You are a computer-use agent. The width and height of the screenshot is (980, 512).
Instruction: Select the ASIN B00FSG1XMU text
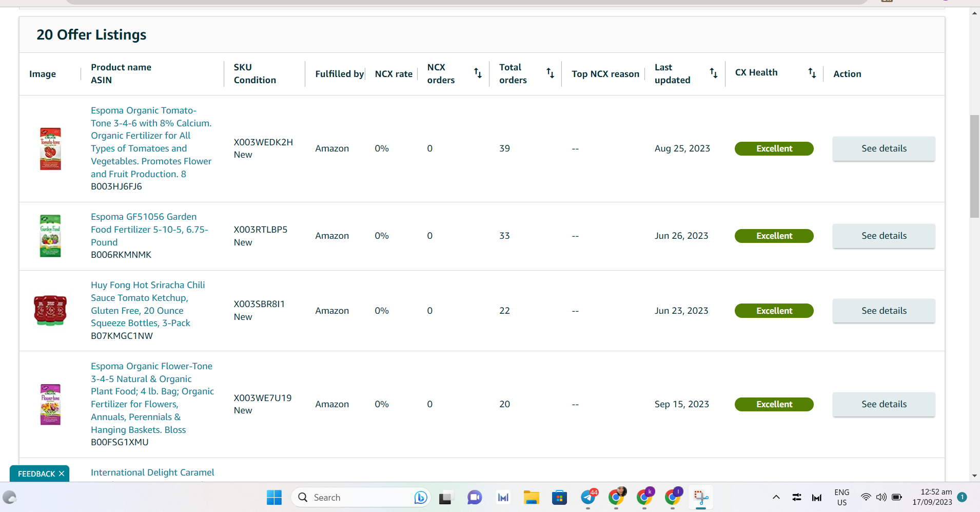click(120, 442)
